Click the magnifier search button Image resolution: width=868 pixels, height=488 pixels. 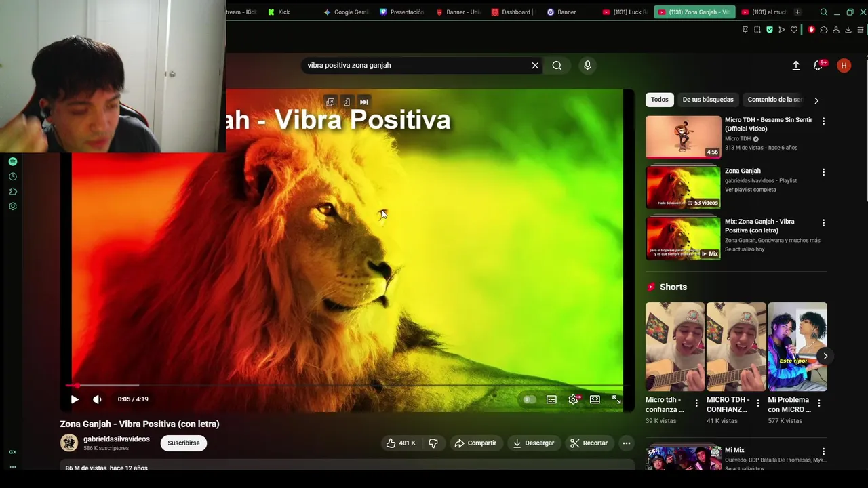coord(557,65)
